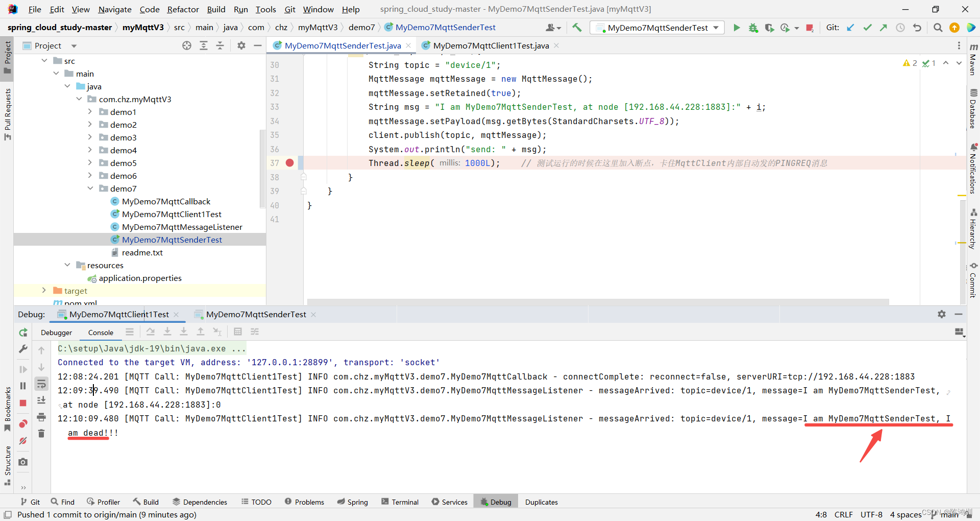Screen dimensions: 980x521
Task: Open the Dependencies tool window
Action: pos(200,502)
